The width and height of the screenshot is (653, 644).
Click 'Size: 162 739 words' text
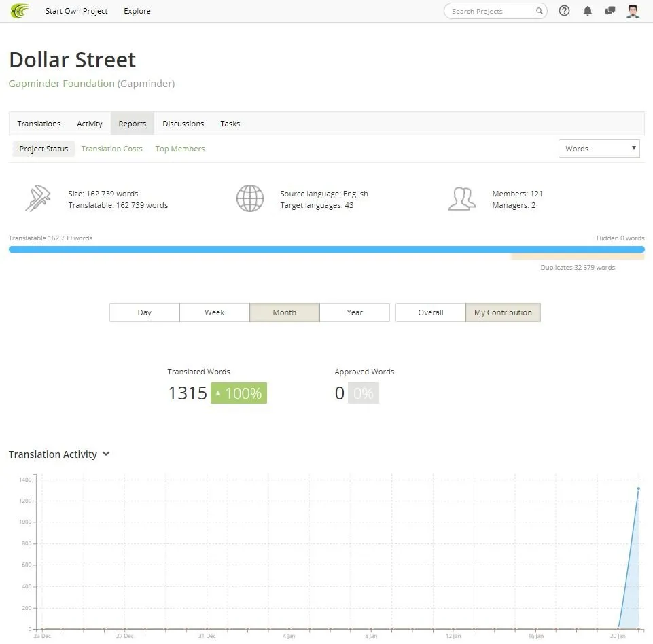pos(103,194)
